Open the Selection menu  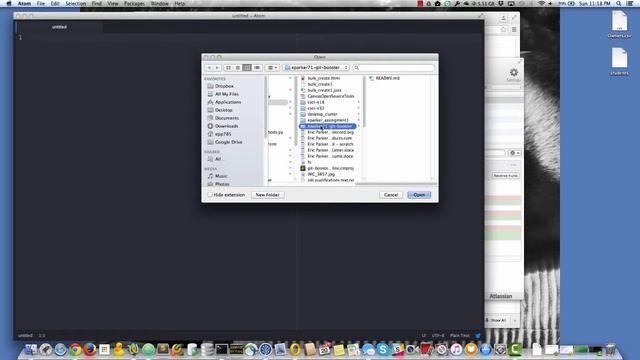(x=76, y=4)
